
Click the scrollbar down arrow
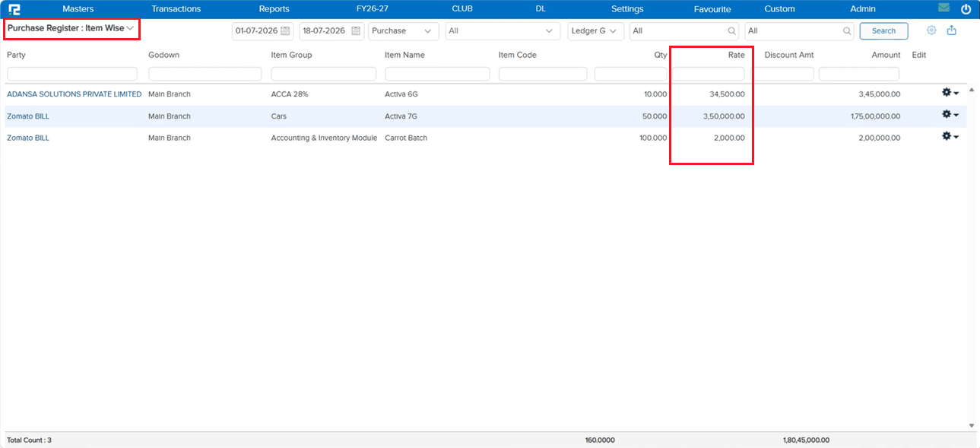coord(971,425)
